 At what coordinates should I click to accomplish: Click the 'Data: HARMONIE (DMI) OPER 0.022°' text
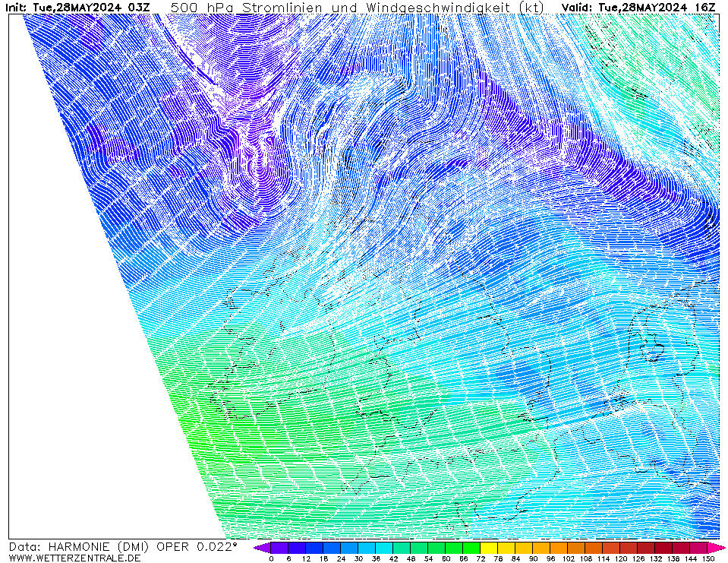click(123, 547)
